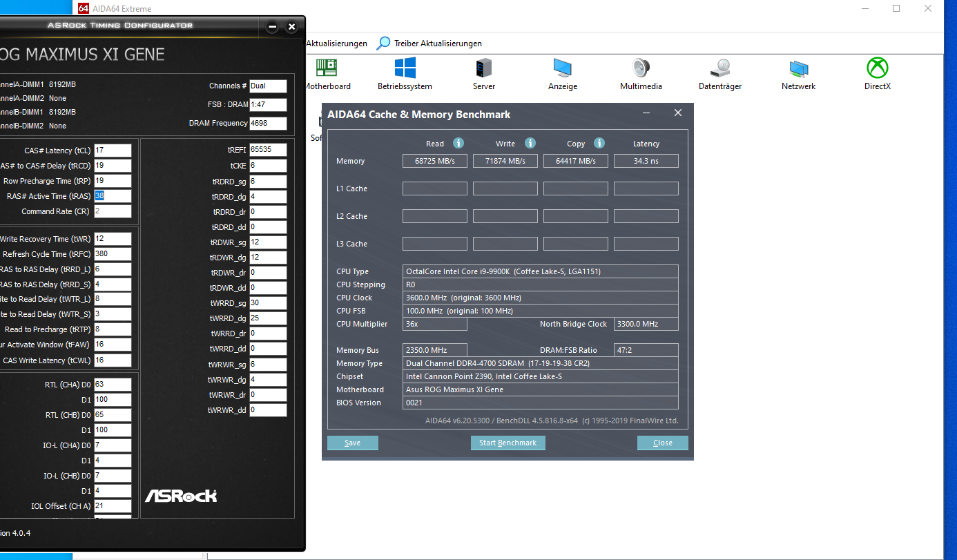Viewport: 957px width, 560px height.
Task: Click the CAS# Latency (tCL) field
Action: (113, 151)
